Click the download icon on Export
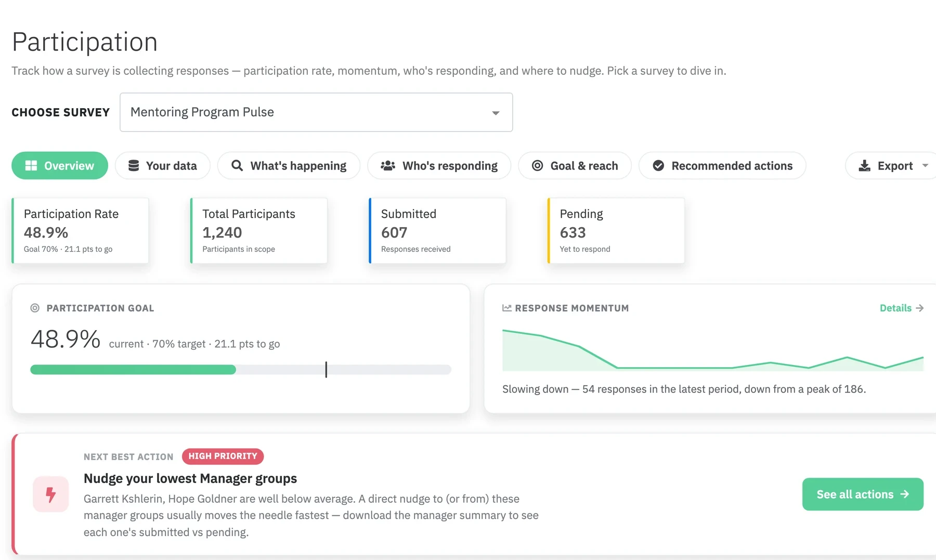This screenshot has height=560, width=936. point(864,165)
